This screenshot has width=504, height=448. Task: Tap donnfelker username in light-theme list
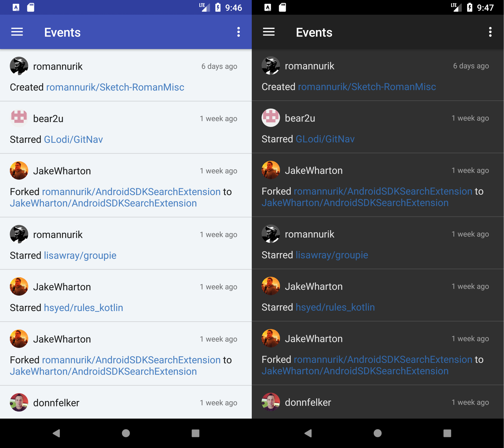(56, 403)
